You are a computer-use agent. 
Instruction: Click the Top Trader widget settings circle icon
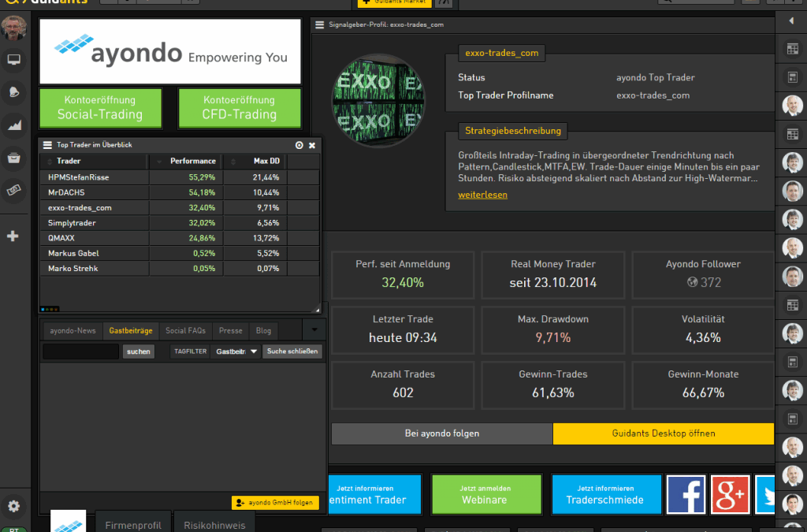[x=299, y=145]
